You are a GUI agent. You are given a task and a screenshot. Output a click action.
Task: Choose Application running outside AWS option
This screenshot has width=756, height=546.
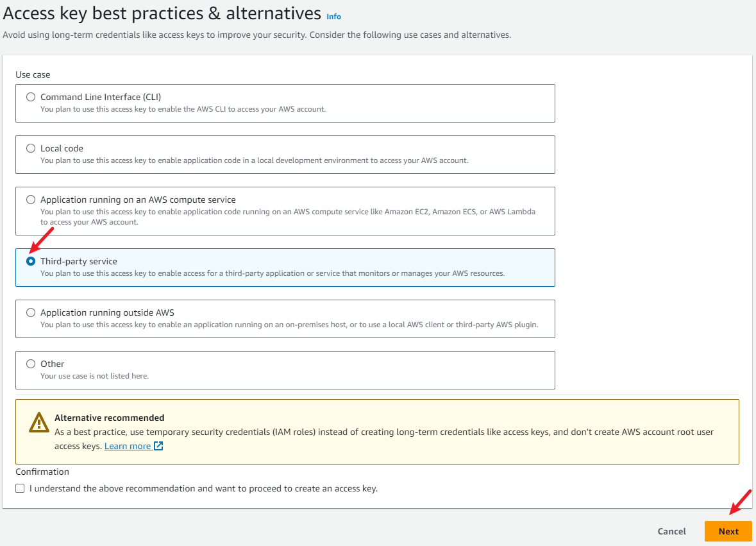[31, 312]
